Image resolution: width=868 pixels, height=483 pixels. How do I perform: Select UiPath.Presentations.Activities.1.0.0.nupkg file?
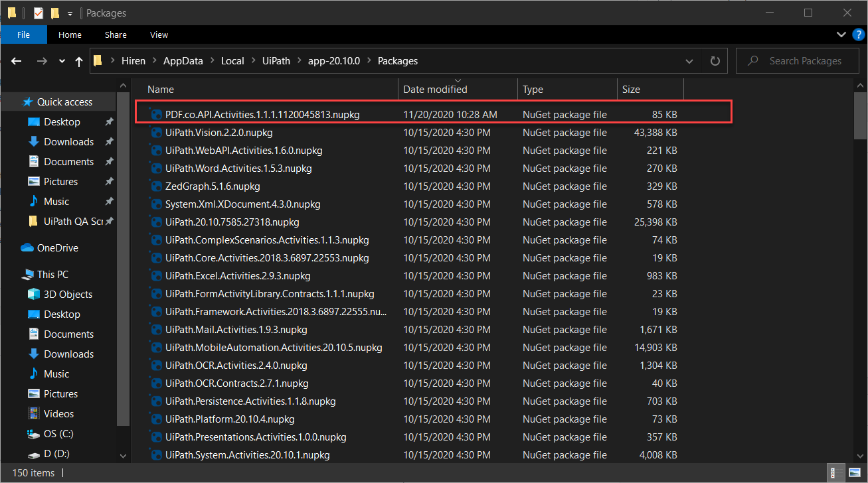pos(256,437)
